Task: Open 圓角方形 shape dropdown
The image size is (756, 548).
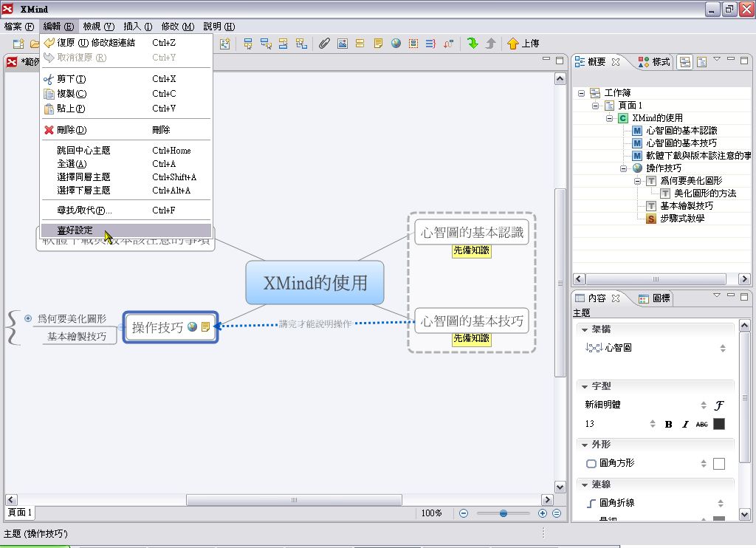Action: point(704,464)
